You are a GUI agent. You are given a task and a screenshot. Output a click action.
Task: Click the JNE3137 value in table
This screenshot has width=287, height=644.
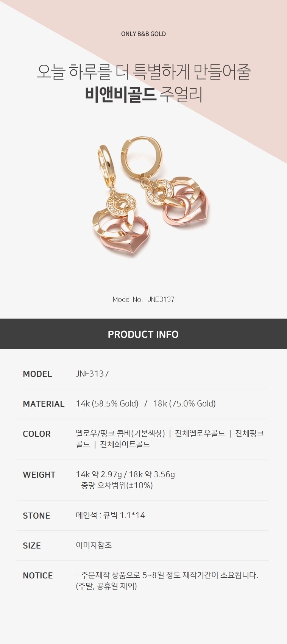pyautogui.click(x=92, y=374)
